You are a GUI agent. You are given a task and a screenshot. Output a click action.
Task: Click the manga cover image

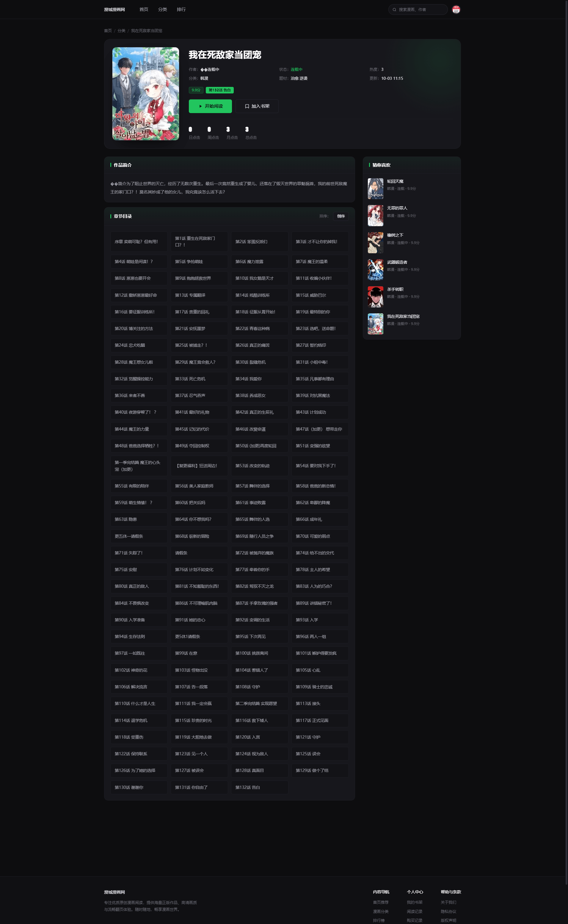coord(146,94)
